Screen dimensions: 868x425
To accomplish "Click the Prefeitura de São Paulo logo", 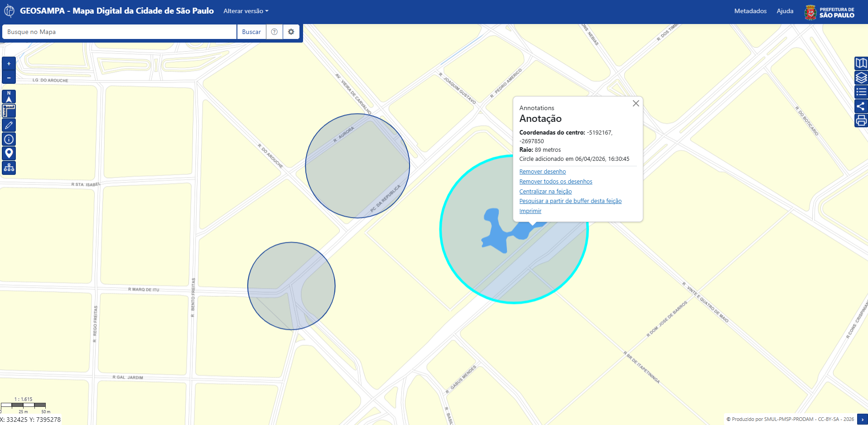I will [830, 12].
